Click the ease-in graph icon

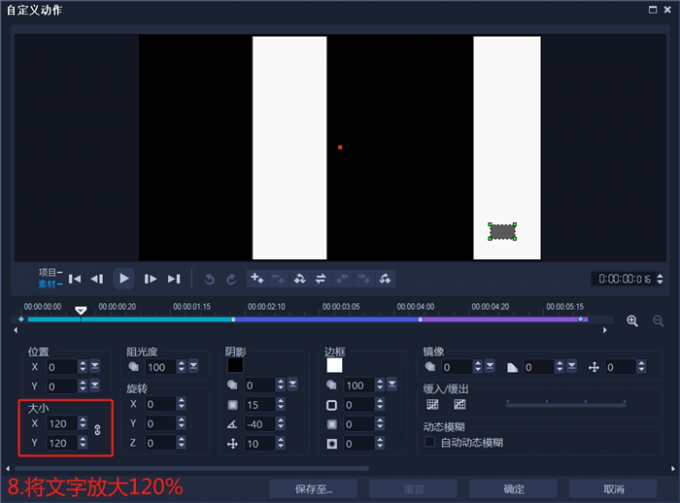[x=432, y=404]
